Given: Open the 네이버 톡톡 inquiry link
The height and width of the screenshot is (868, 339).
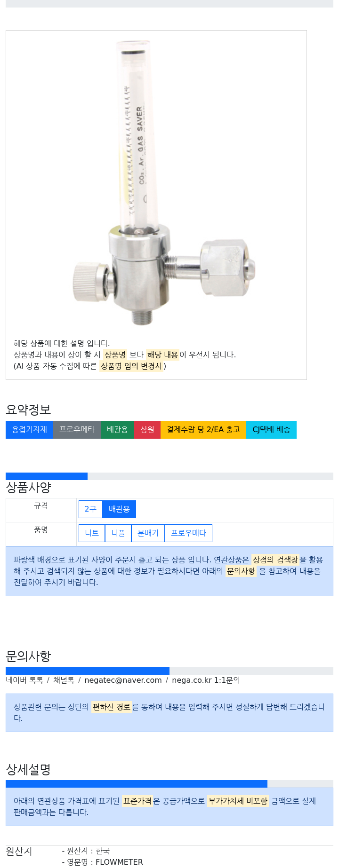Looking at the screenshot, I should click(24, 680).
